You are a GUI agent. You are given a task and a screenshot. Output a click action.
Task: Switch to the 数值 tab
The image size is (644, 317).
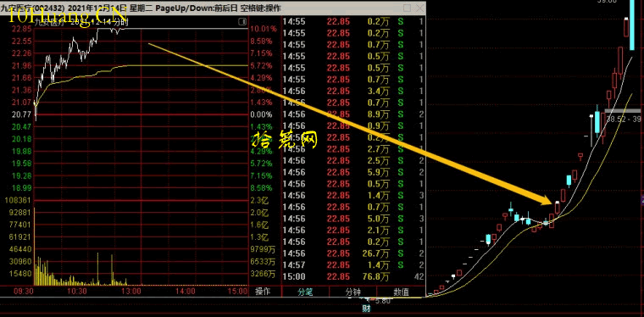coord(402,292)
